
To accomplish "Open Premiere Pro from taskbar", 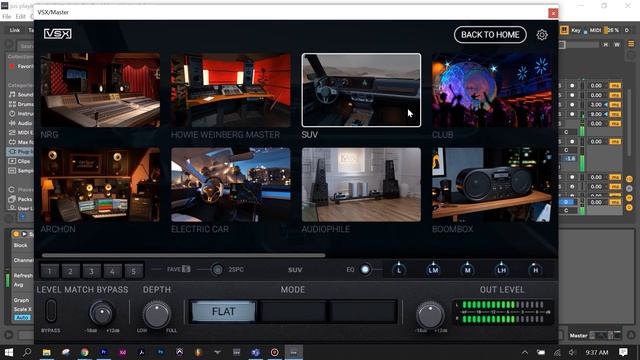I will pyautogui.click(x=104, y=352).
